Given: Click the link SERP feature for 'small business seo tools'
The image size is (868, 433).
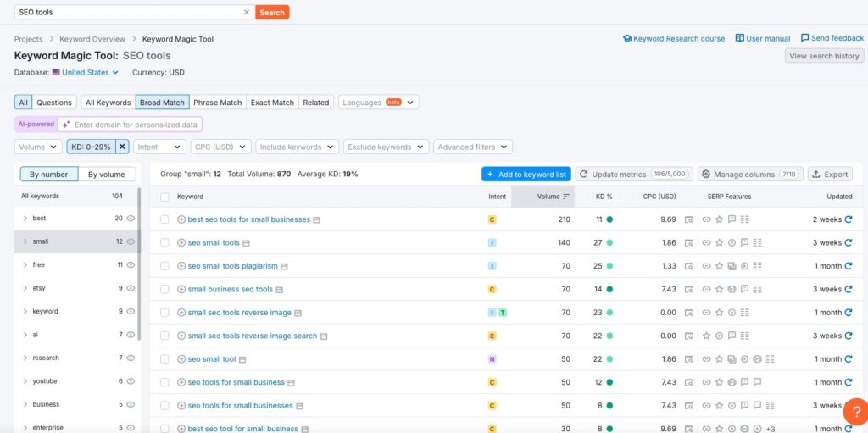Looking at the screenshot, I should pyautogui.click(x=706, y=289).
